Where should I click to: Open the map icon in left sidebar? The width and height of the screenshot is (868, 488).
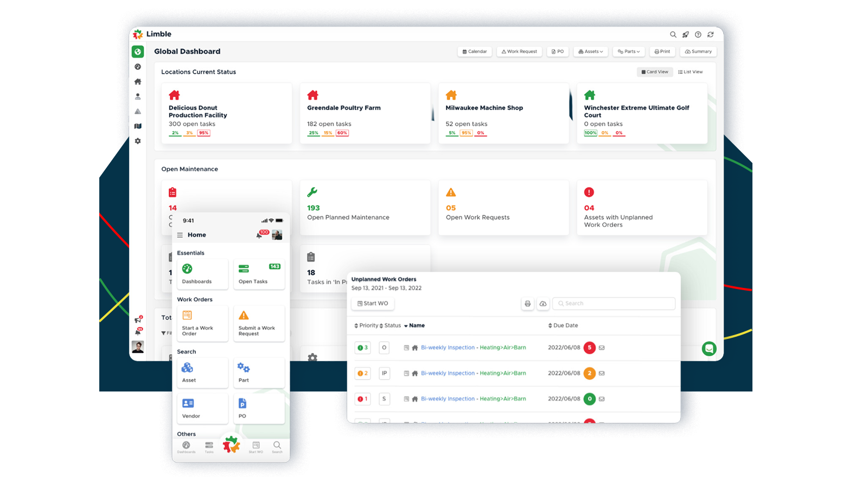pyautogui.click(x=138, y=126)
